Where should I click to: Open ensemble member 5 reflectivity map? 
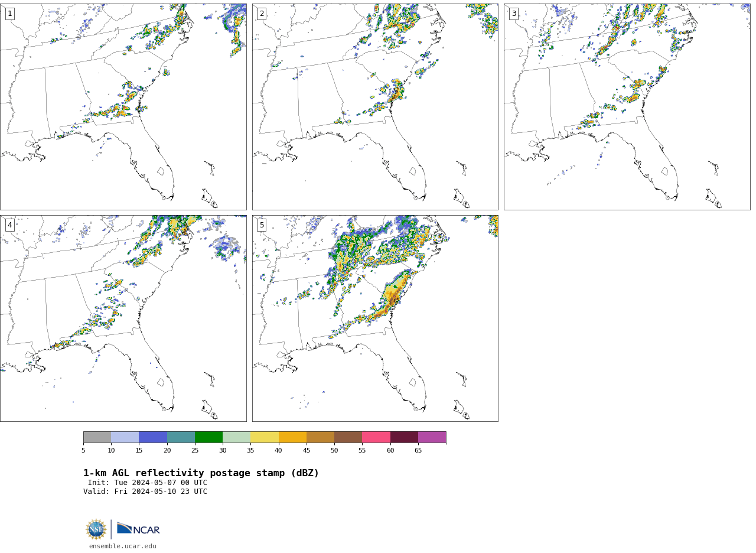click(x=375, y=318)
